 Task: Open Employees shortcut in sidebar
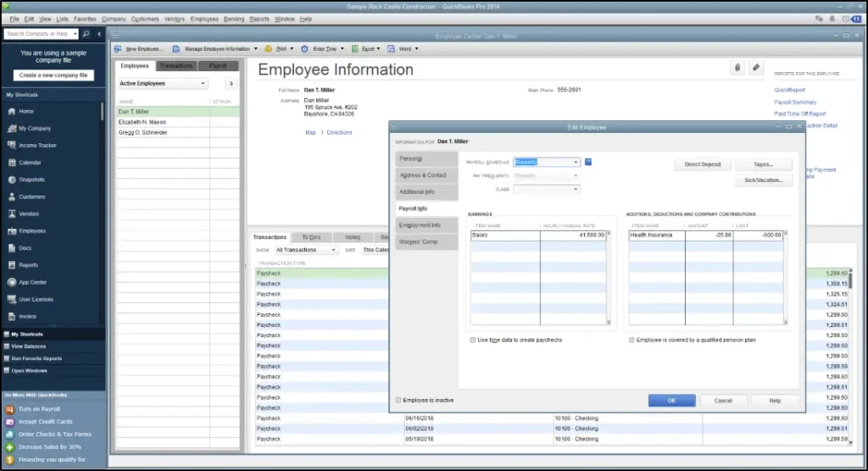pos(32,231)
